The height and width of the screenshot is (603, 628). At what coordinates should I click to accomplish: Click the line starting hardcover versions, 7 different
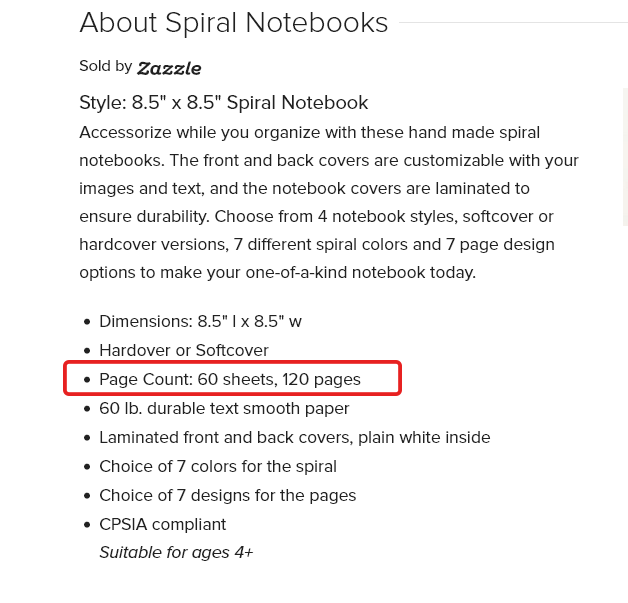click(317, 245)
